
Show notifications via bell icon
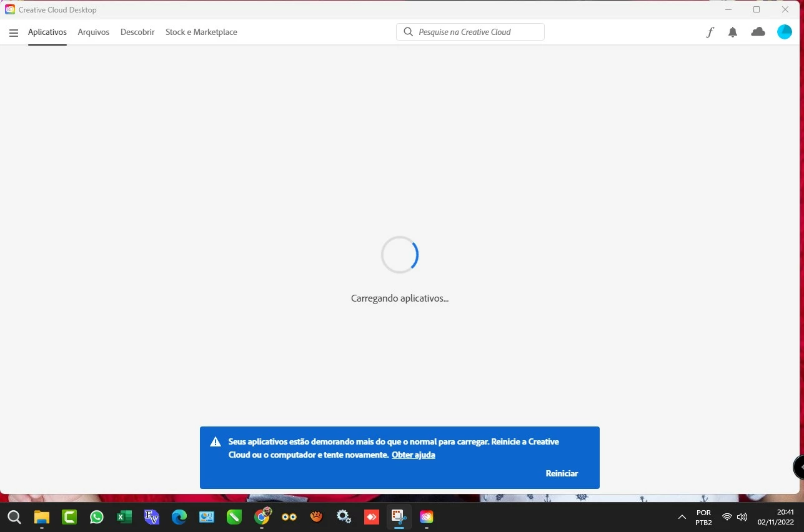coord(733,32)
